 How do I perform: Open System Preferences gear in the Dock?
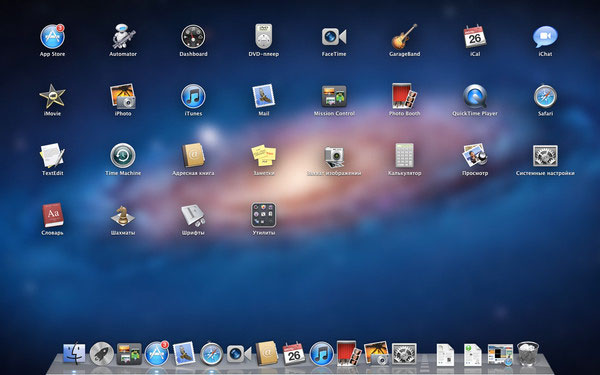[x=404, y=354]
